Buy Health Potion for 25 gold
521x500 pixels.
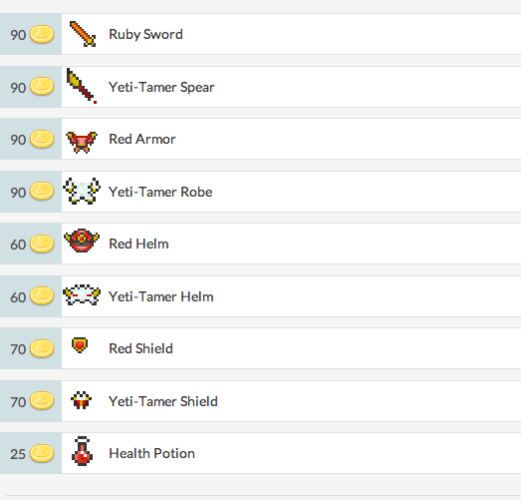tap(31, 453)
